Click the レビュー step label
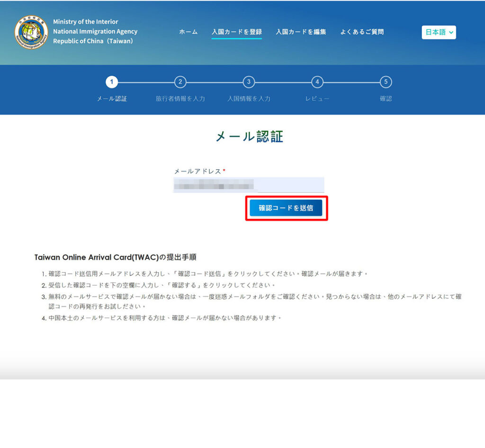 tap(317, 99)
